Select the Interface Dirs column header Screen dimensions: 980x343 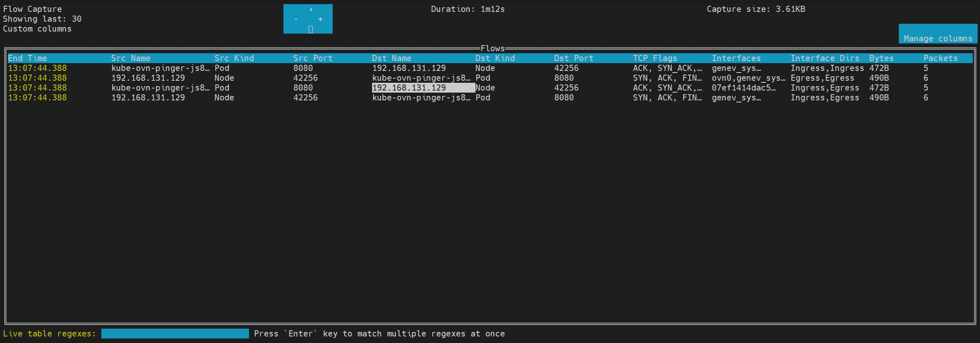825,58
